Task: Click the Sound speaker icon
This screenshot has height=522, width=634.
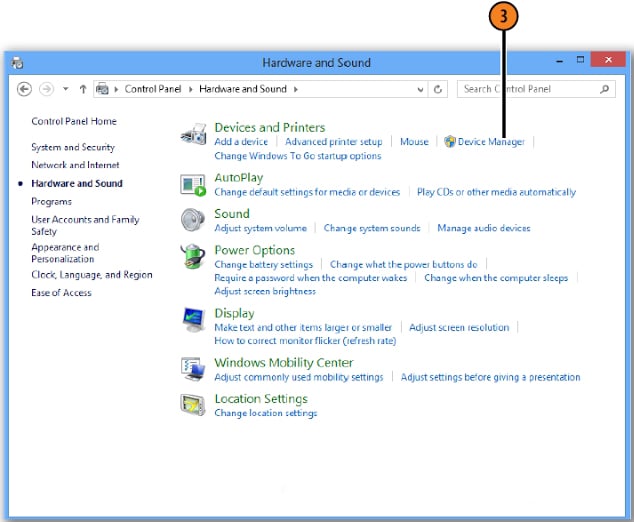Action: (x=192, y=220)
